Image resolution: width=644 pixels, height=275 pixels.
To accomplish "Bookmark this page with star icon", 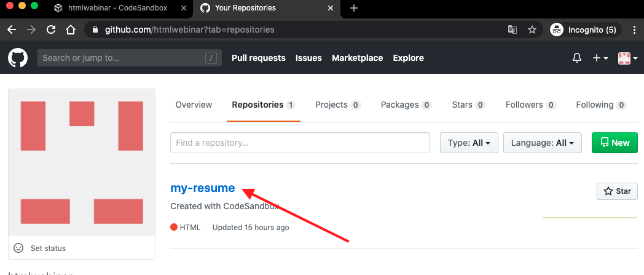I will tap(532, 30).
